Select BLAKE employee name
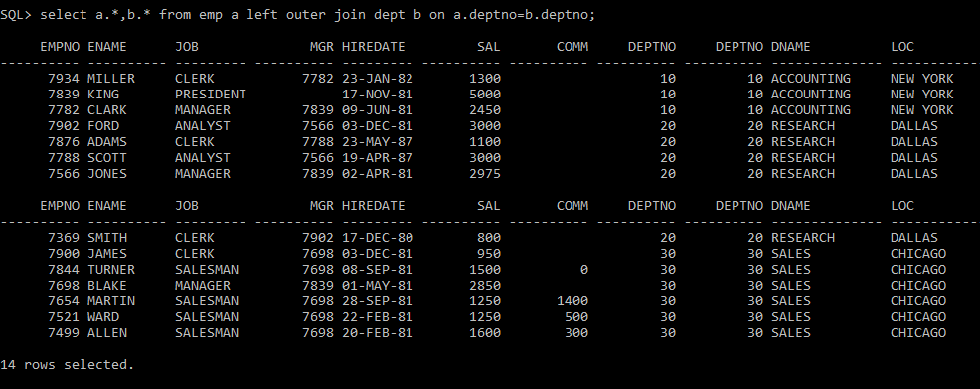980x389 pixels. (x=107, y=286)
